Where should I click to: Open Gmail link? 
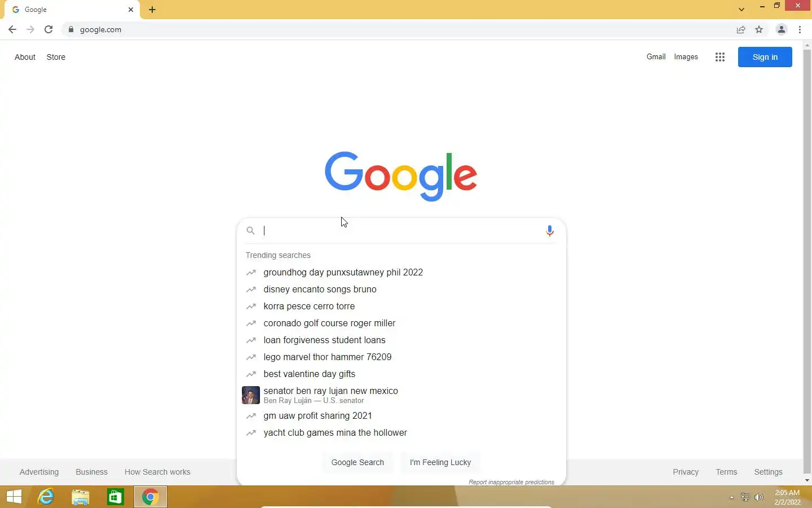656,56
